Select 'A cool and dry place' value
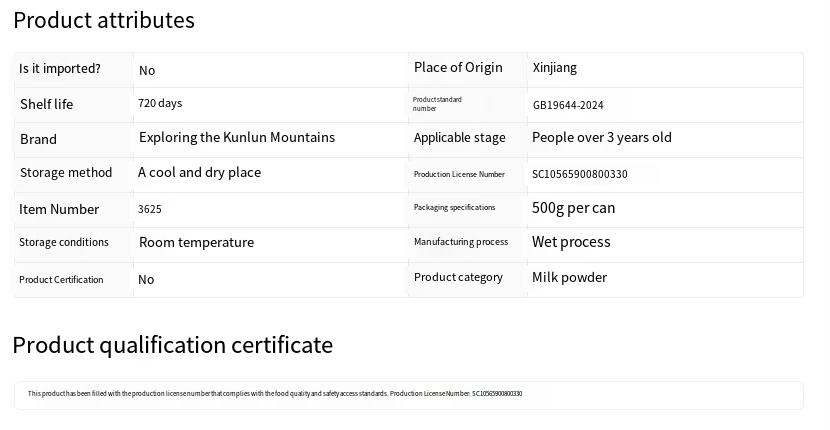 199,173
